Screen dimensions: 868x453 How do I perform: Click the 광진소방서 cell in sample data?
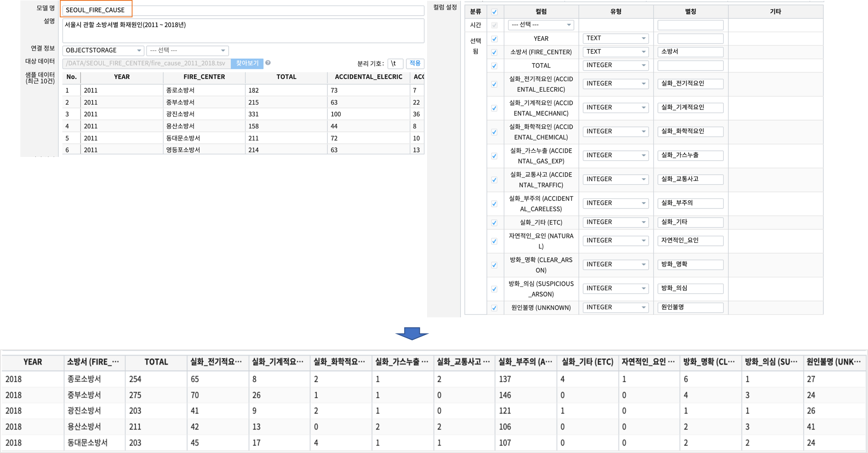pos(204,114)
